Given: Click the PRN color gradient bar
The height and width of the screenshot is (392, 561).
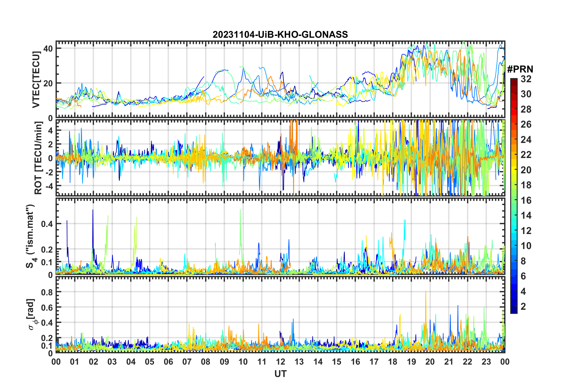Looking at the screenshot, I should pyautogui.click(x=514, y=196).
